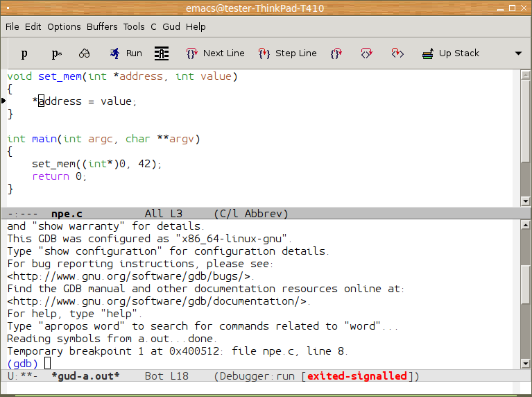Open the Tools menu
Screen dimensions: 532x397
point(134,26)
